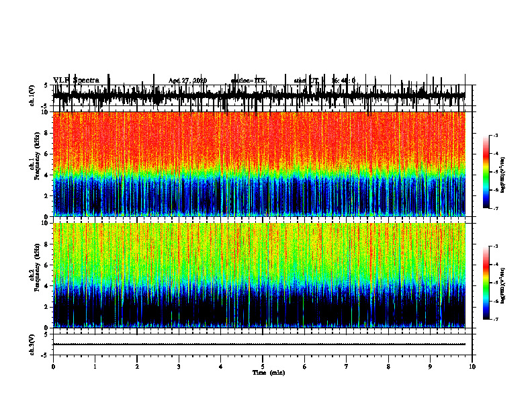
Task: Click the "ch.1(V)" waveform axis label
Action: click(32, 95)
